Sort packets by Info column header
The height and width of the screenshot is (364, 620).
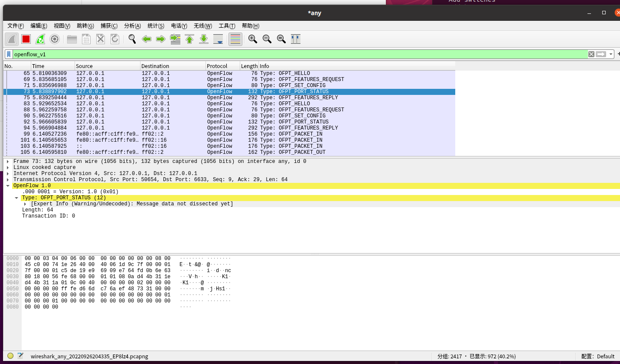pyautogui.click(x=357, y=66)
